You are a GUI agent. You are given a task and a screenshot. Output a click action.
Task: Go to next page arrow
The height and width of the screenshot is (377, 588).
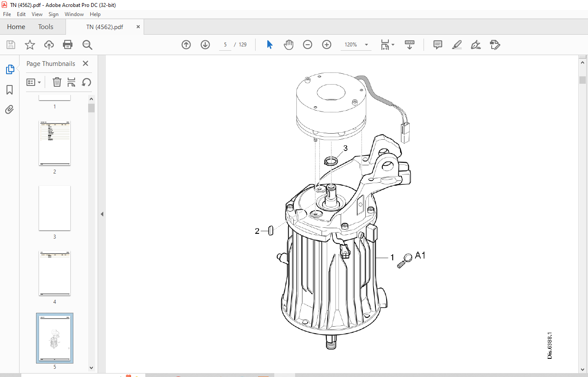coord(205,45)
